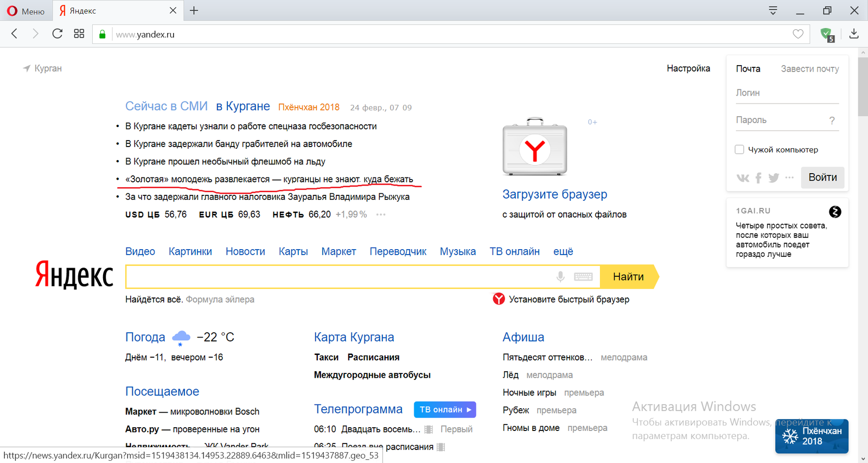The width and height of the screenshot is (868, 463).
Task: Sign in via Twitter icon
Action: [x=774, y=177]
